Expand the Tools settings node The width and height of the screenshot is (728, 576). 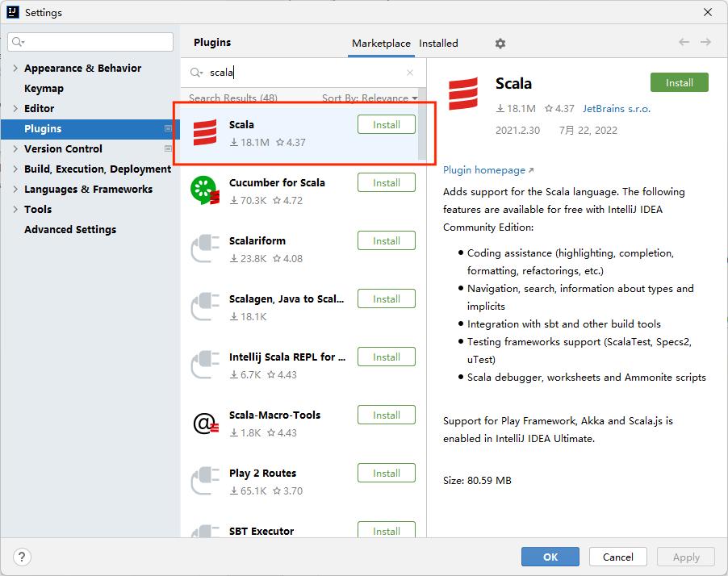pos(15,209)
